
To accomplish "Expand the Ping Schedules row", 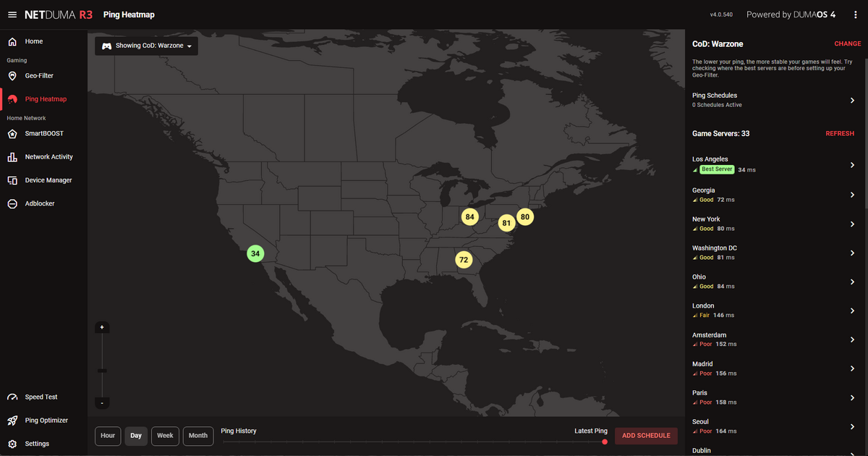I will point(852,101).
